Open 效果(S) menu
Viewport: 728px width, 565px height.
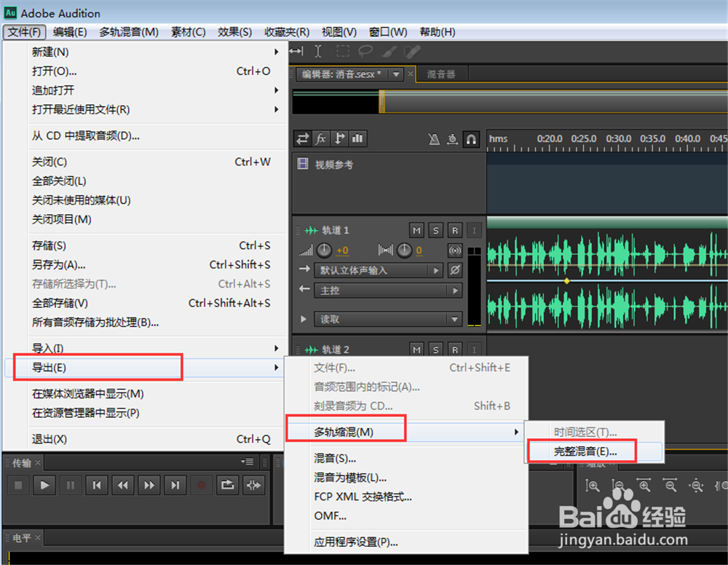point(234,32)
